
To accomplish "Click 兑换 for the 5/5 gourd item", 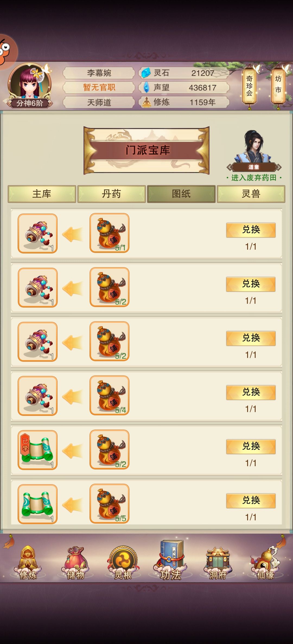I will pos(251,501).
